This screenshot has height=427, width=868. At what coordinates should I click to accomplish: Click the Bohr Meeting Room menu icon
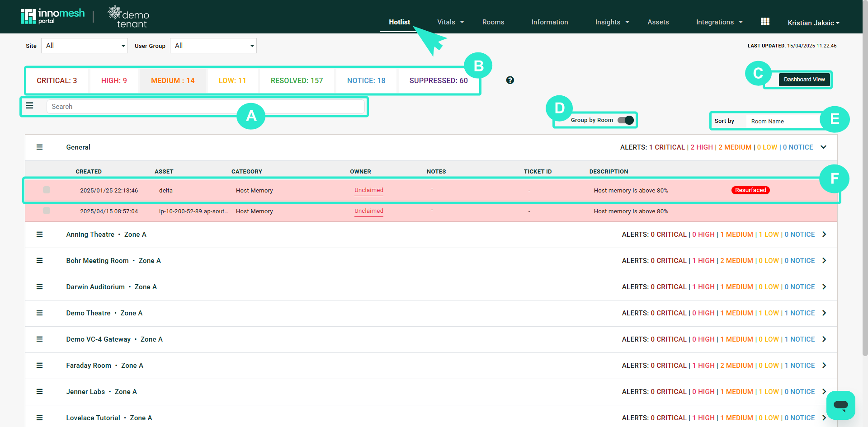click(40, 261)
